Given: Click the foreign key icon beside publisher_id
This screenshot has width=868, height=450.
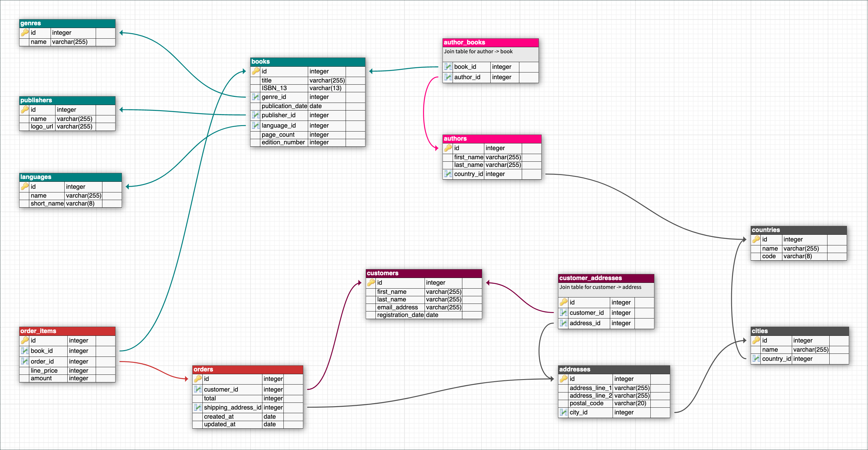Looking at the screenshot, I should (256, 115).
